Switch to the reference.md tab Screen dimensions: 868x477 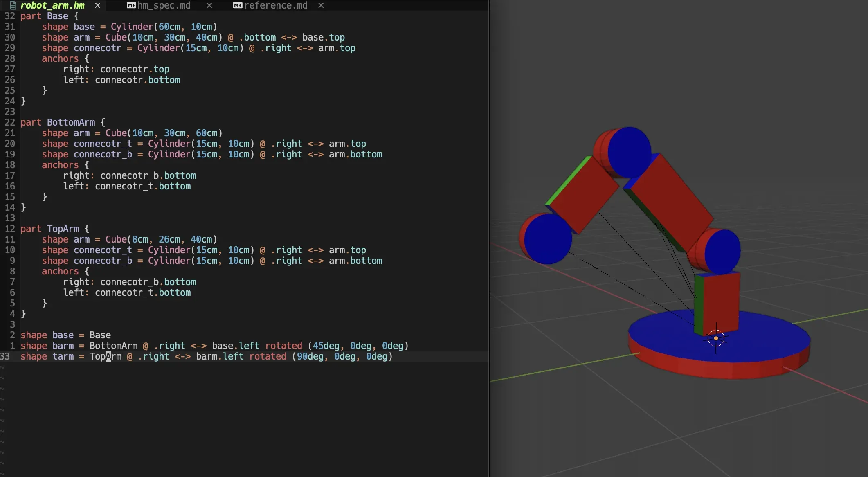click(x=276, y=5)
